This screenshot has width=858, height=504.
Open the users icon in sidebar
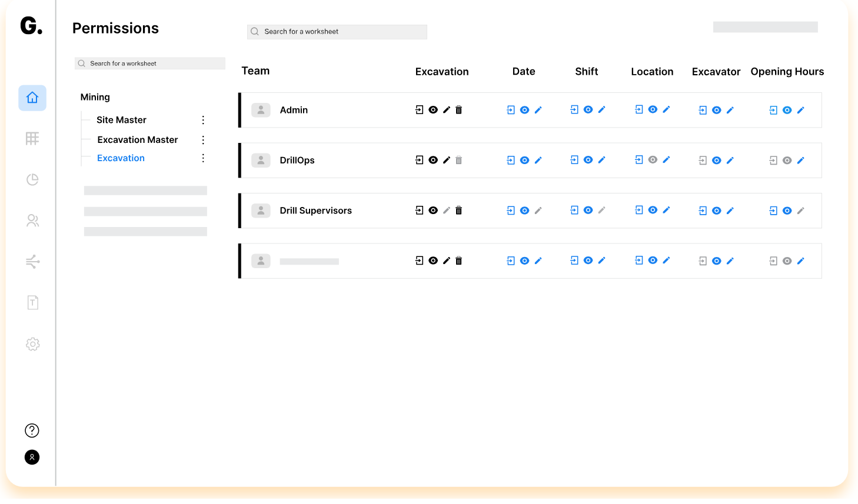point(32,221)
